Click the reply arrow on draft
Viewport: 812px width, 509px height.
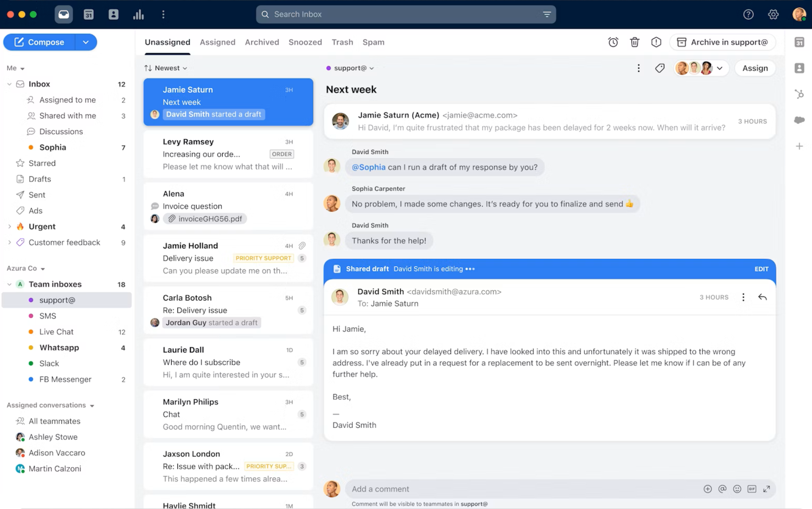pyautogui.click(x=763, y=297)
